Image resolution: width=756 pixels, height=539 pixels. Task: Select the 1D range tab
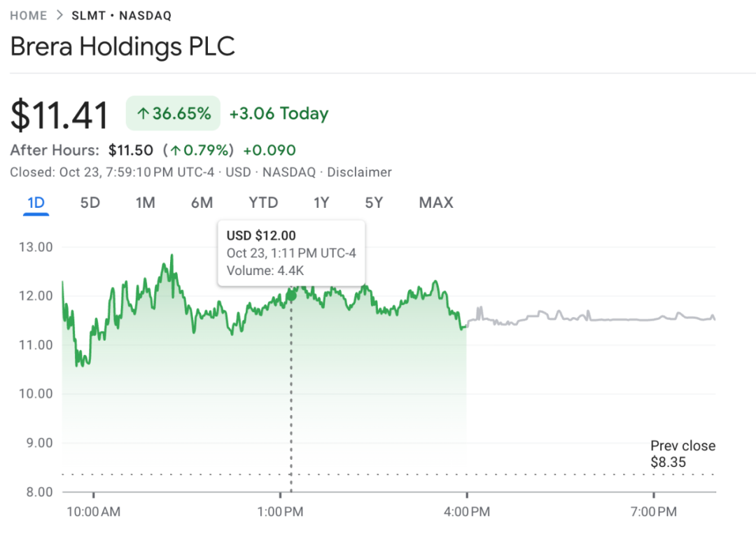[36, 203]
